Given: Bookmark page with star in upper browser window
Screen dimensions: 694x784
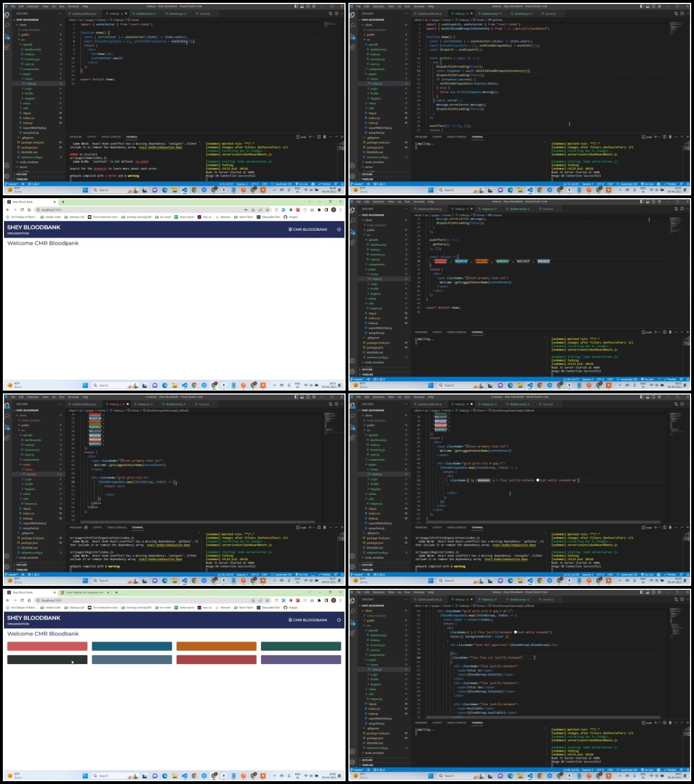Looking at the screenshot, I should point(267,210).
